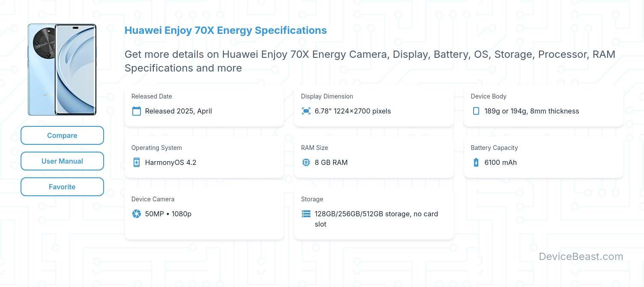Image resolution: width=644 pixels, height=287 pixels.
Task: Click the calendar icon beside Released Date
Action: click(x=136, y=111)
